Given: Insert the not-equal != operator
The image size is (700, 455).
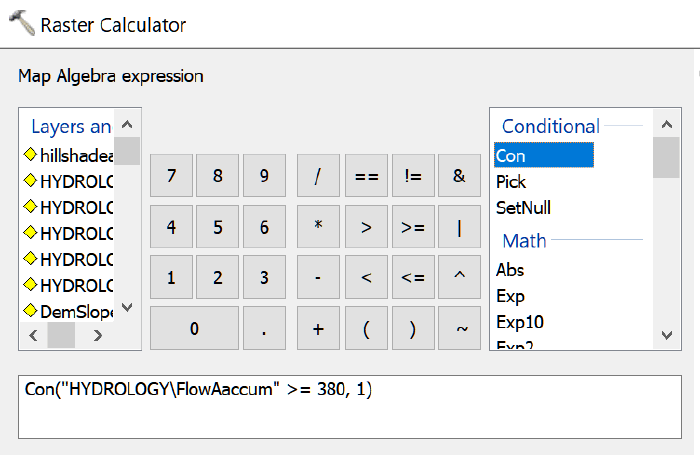Looking at the screenshot, I should [413, 175].
